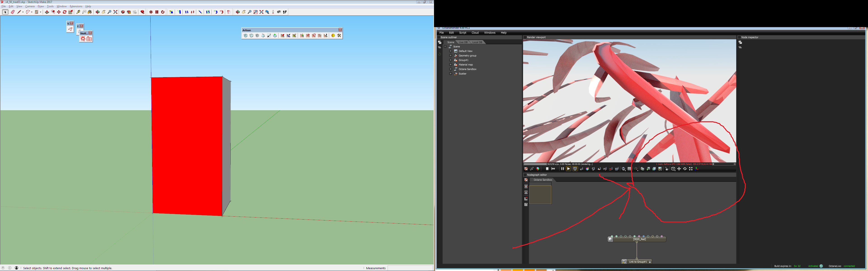Expand the Geometry group tree node
The width and height of the screenshot is (868, 271).
click(451, 56)
